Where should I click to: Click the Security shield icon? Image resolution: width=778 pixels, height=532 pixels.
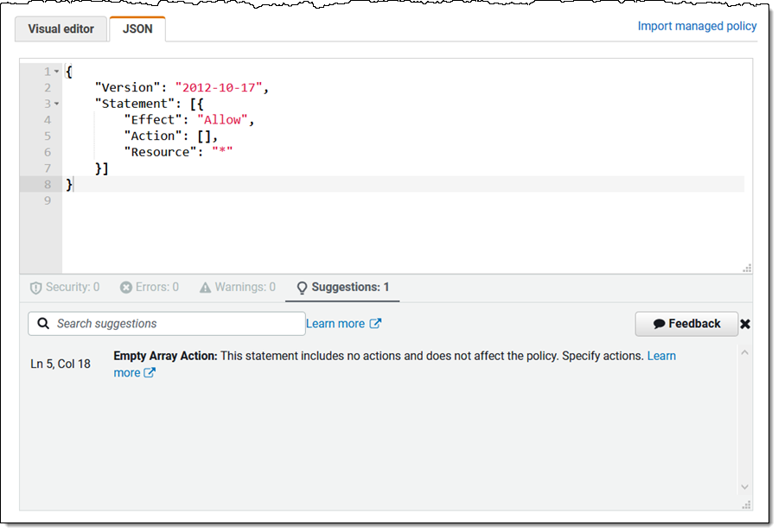(35, 288)
